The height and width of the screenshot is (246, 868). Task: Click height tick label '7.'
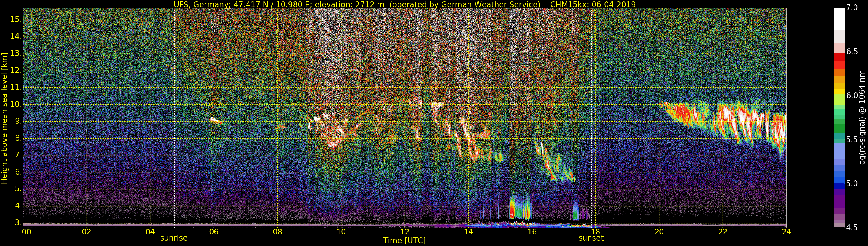18,155
